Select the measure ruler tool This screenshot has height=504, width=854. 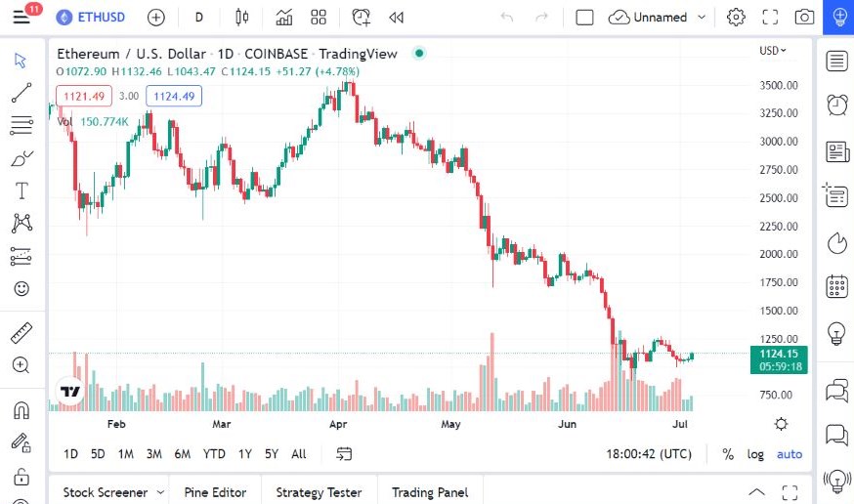coord(21,333)
